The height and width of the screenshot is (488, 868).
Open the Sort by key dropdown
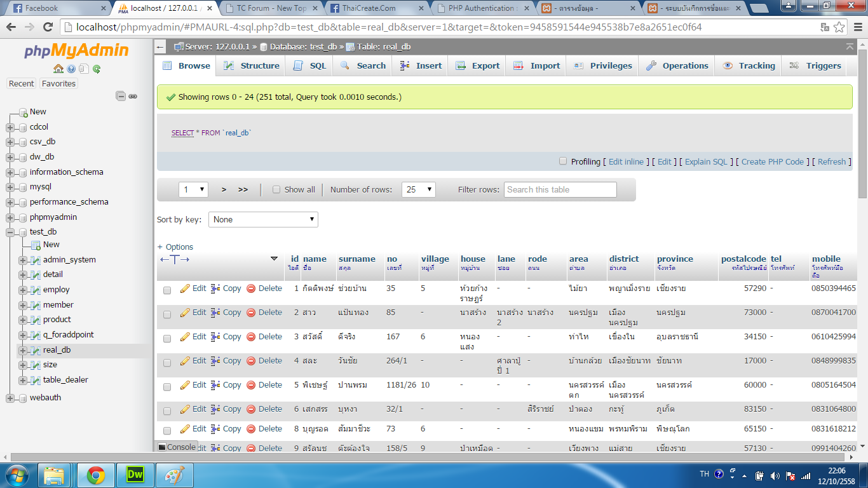263,219
